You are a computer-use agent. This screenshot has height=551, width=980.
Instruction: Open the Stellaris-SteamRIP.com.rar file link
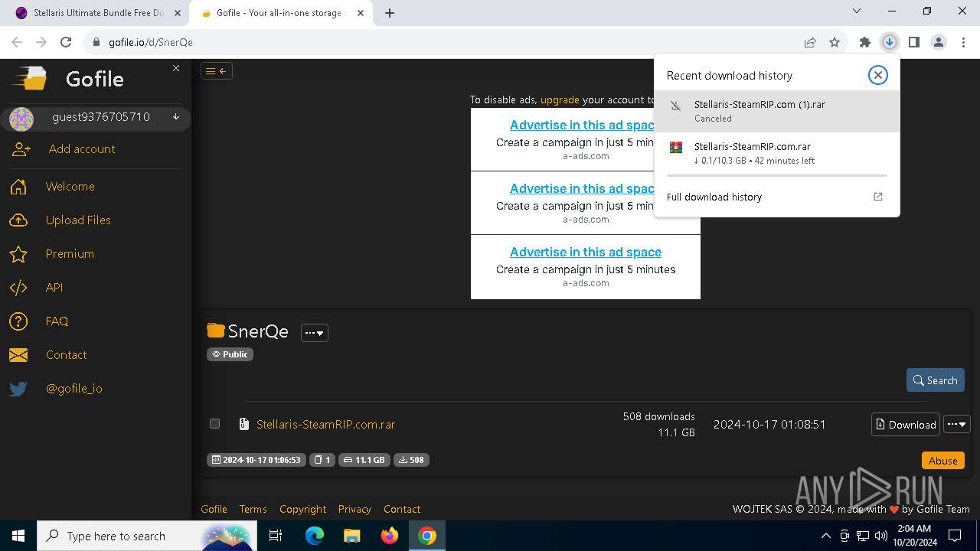pyautogui.click(x=326, y=424)
